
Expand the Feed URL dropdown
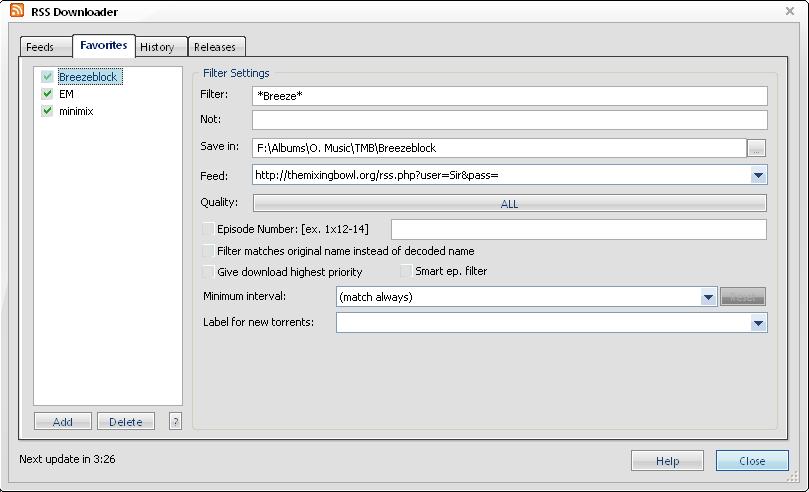pyautogui.click(x=758, y=175)
